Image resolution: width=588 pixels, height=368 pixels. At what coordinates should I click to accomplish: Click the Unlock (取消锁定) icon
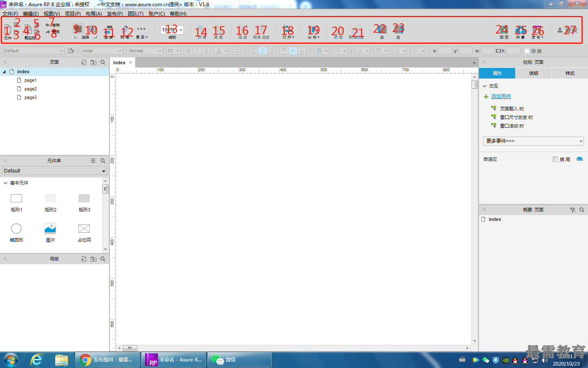pyautogui.click(x=356, y=30)
